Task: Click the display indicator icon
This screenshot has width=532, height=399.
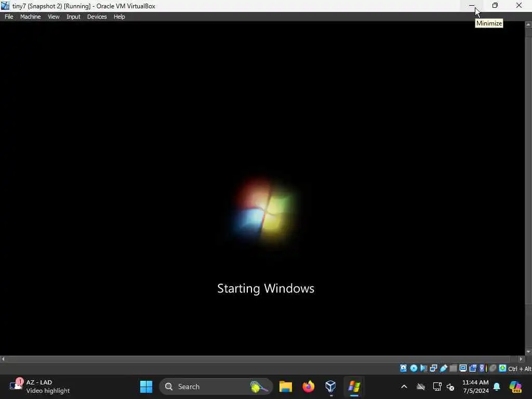Action: (463, 368)
